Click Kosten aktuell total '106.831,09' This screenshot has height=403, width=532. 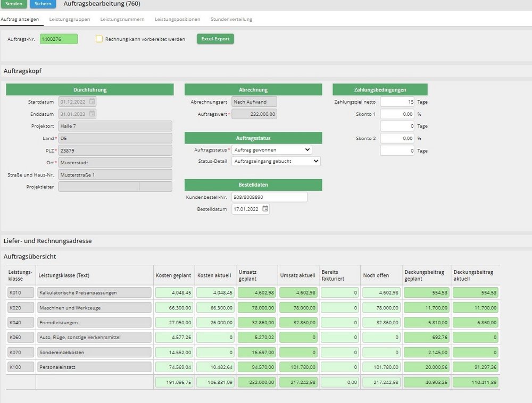[215, 382]
